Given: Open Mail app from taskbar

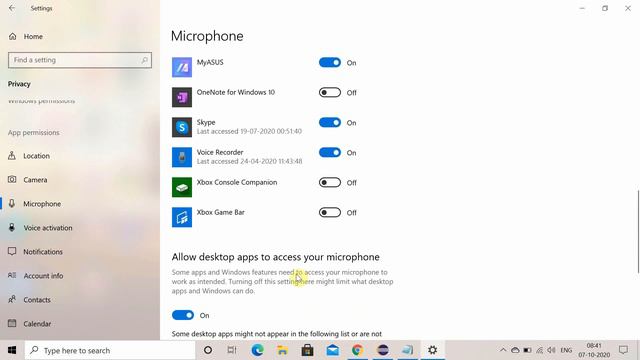Looking at the screenshot, I should [x=333, y=350].
